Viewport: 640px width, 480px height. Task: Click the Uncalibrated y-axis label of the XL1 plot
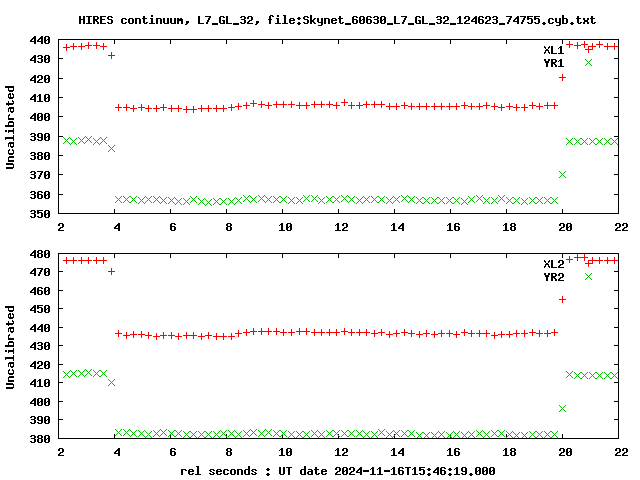pyautogui.click(x=10, y=127)
